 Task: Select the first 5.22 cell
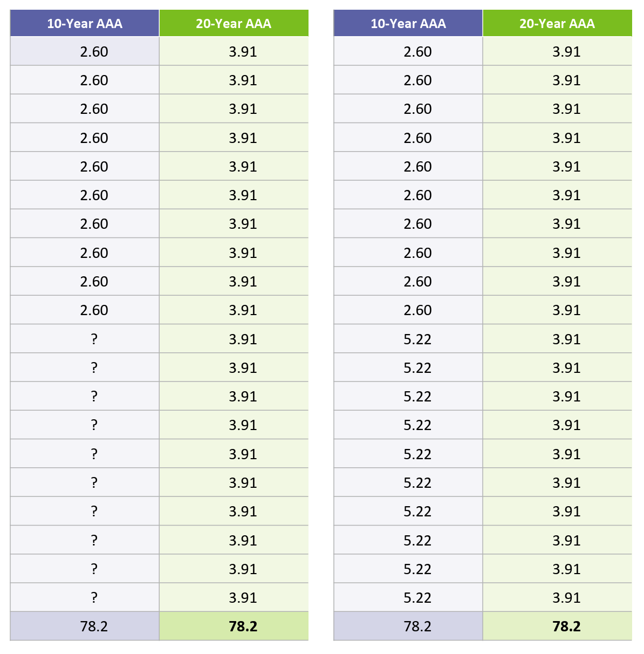coord(418,339)
